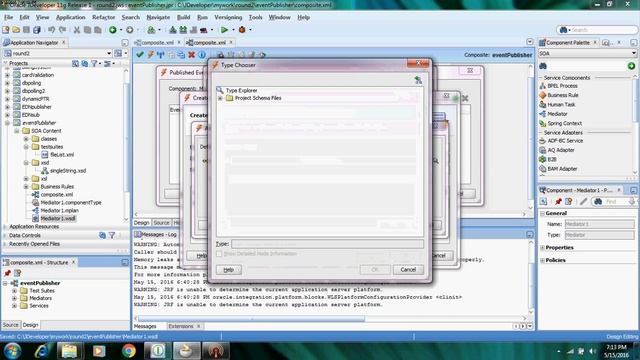Click the red pin icon in Structure panel
This screenshot has width=640, height=360.
pyautogui.click(x=7, y=273)
